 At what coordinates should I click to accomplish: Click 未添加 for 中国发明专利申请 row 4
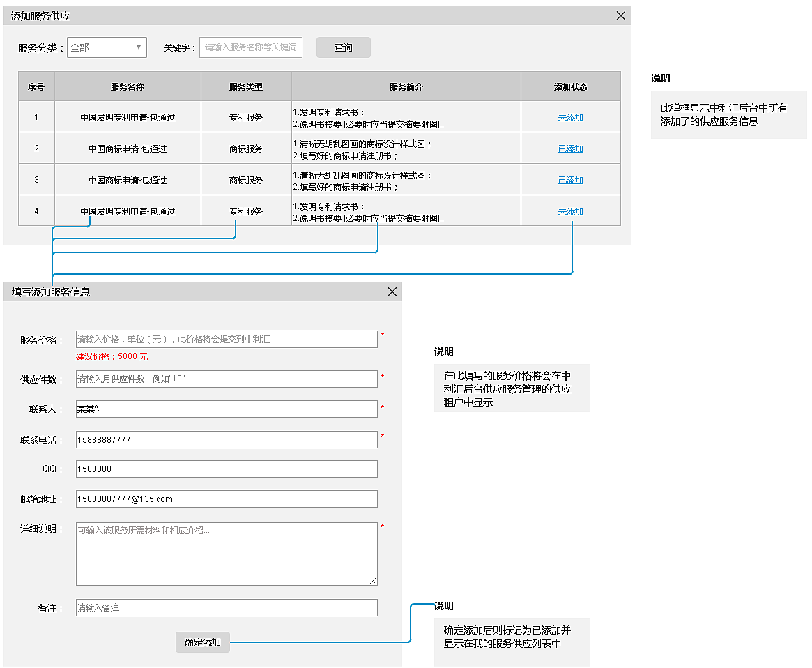pyautogui.click(x=570, y=211)
